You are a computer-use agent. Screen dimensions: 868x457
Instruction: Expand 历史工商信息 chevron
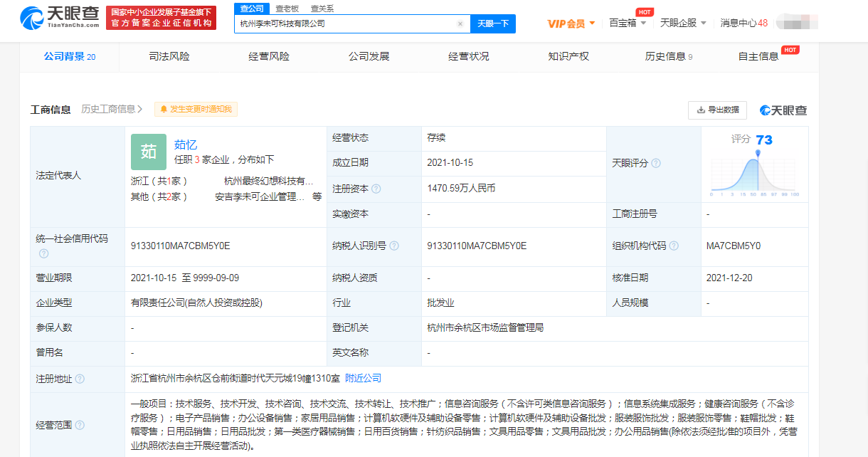(x=139, y=109)
